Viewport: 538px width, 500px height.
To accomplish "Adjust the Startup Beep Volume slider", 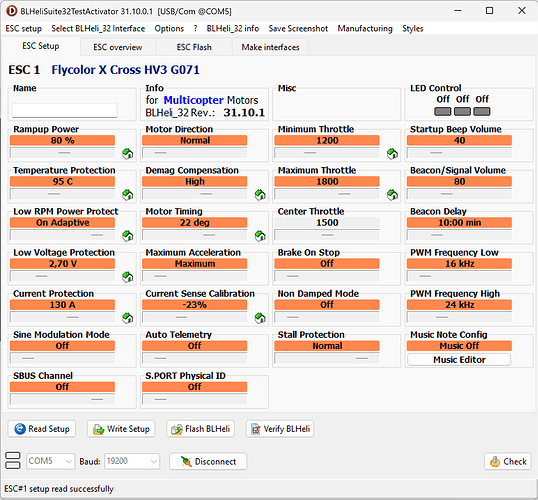I will pyautogui.click(x=459, y=153).
